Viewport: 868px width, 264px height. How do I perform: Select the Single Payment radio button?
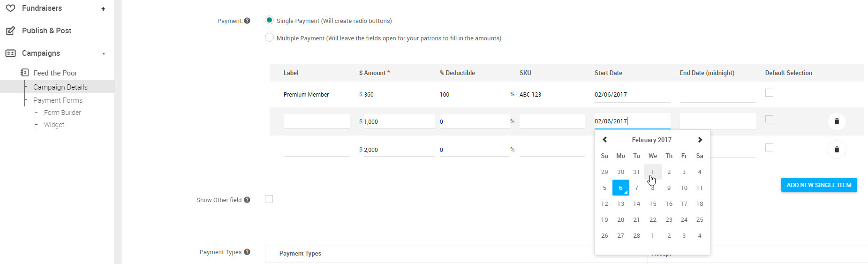tap(269, 20)
